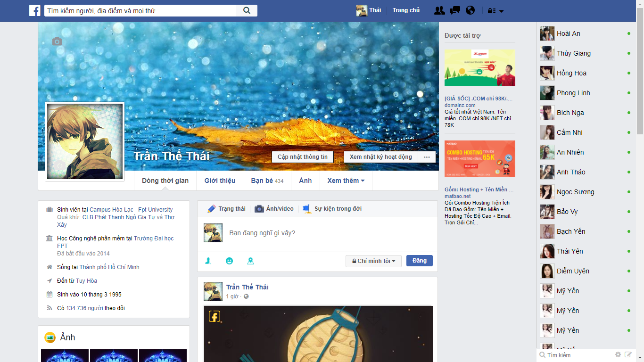This screenshot has height=362, width=644.
Task: Open Tuy Hòa hometown link
Action: [87, 281]
